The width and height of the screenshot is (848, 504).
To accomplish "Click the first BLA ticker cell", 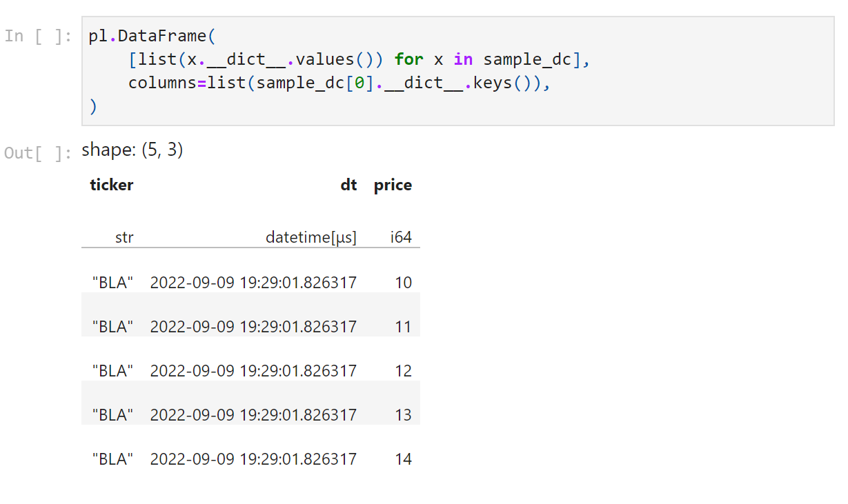I will [111, 282].
